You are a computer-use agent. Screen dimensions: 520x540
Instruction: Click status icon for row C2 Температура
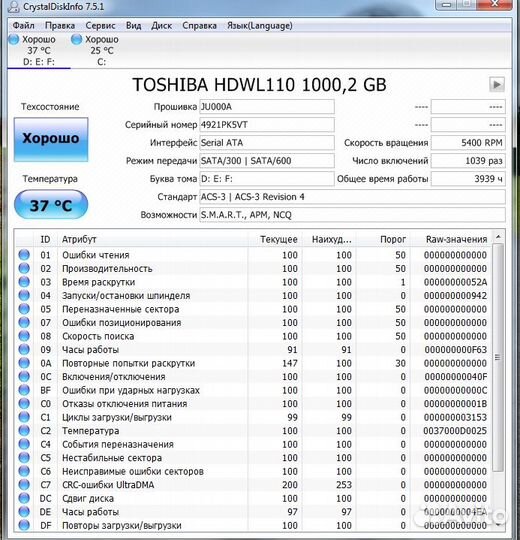point(24,430)
